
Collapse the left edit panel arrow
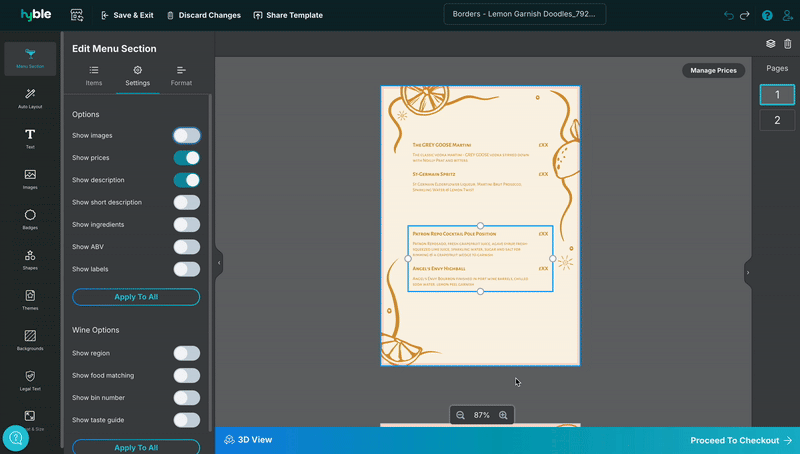(x=219, y=263)
